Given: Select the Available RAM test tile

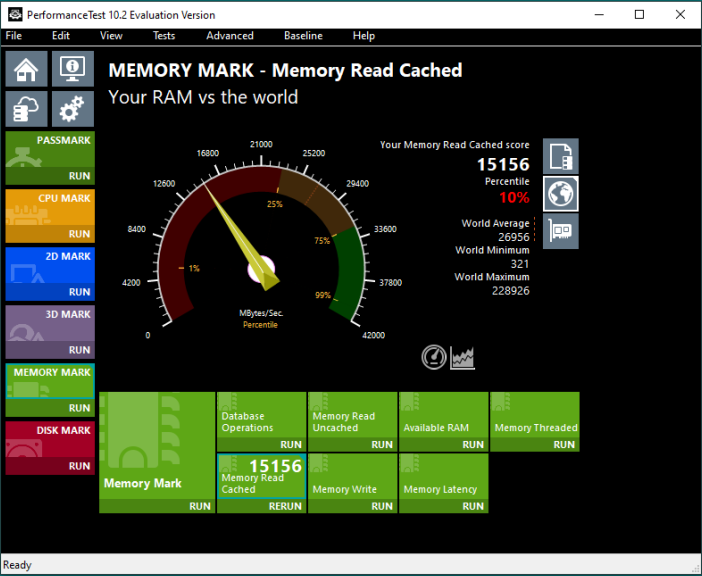Looking at the screenshot, I should (444, 415).
